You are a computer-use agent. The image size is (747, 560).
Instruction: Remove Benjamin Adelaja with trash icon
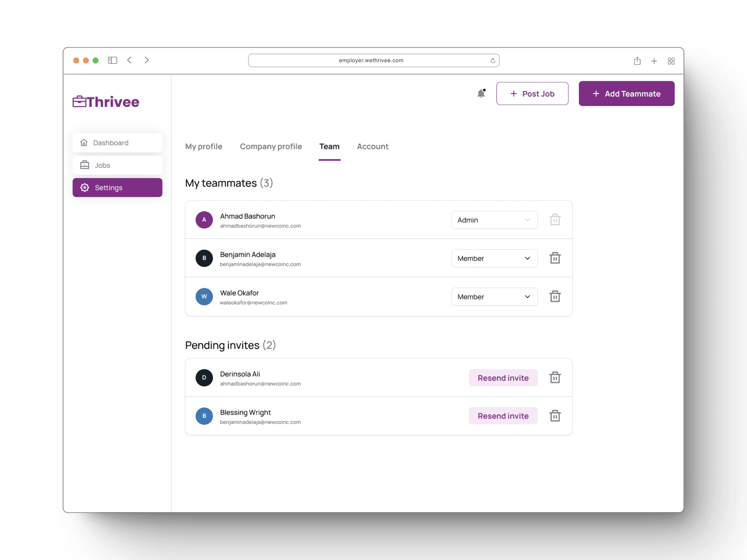point(555,258)
